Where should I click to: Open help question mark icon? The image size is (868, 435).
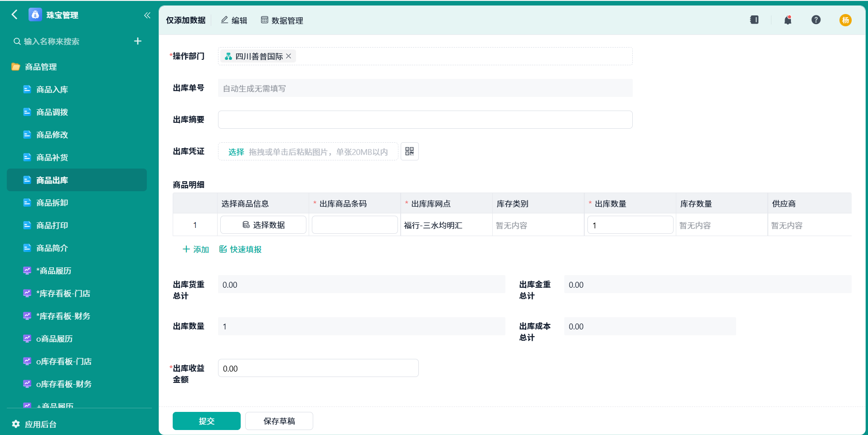click(816, 20)
